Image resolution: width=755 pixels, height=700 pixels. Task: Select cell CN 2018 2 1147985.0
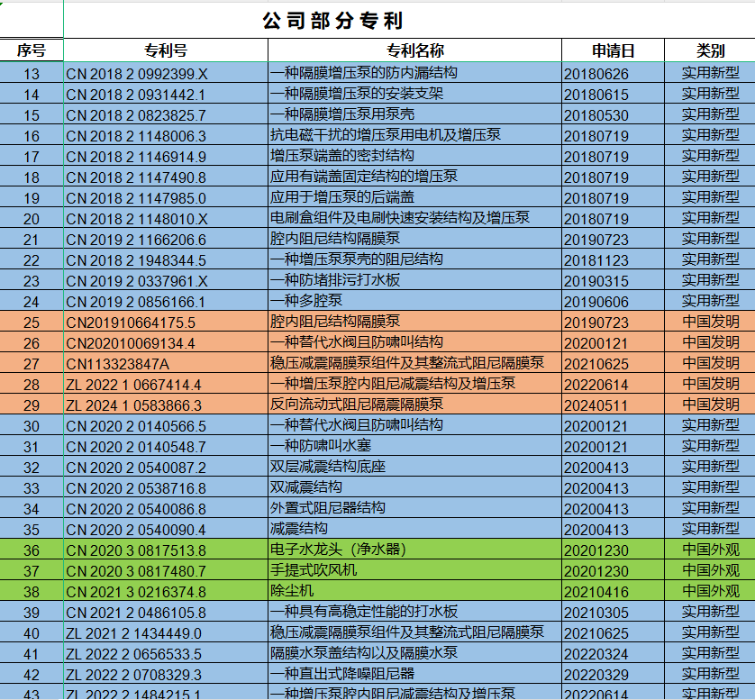tap(166, 197)
